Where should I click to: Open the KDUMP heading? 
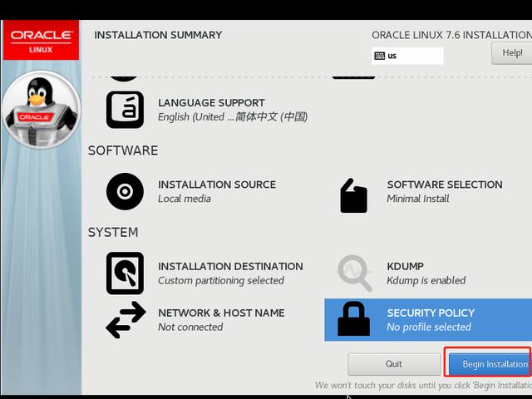coord(405,266)
